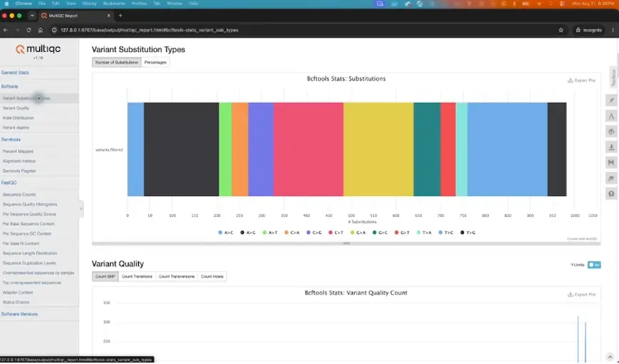The image size is (619, 364).
Task: Open the Toolbox save settings disk tool
Action: 611,163
